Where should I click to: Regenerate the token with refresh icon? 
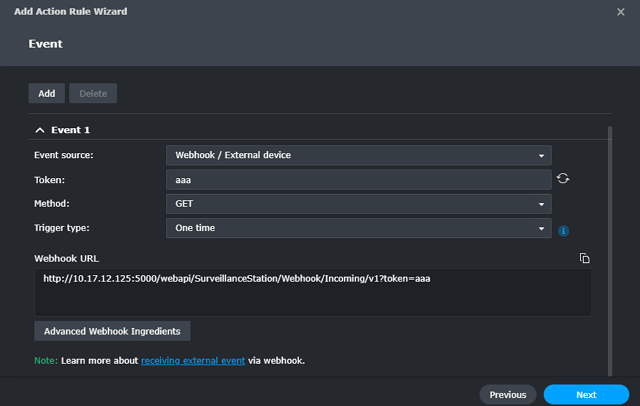click(x=563, y=178)
